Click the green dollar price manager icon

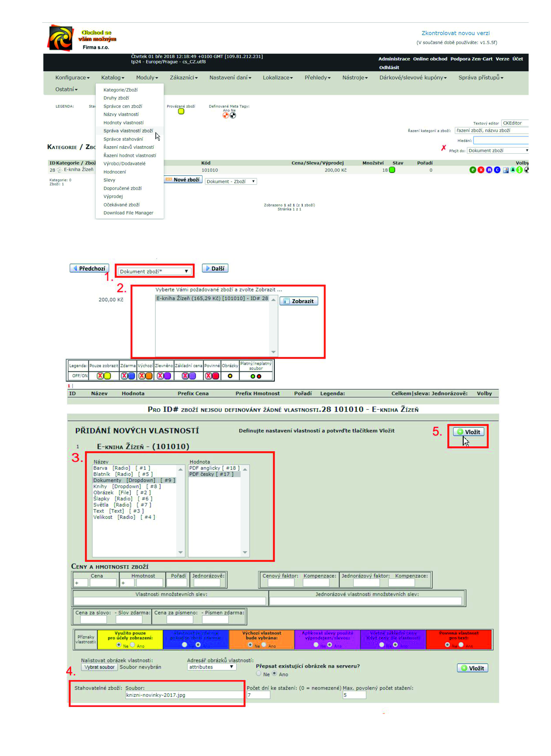click(x=519, y=170)
